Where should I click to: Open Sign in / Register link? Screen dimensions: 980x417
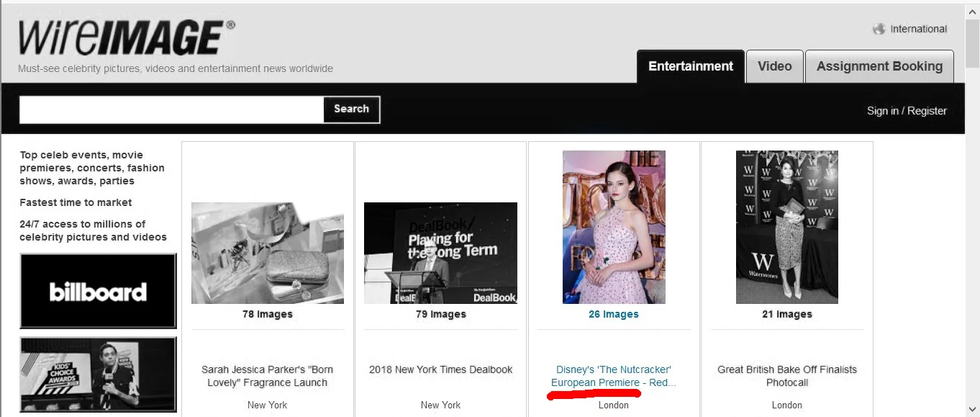point(907,111)
